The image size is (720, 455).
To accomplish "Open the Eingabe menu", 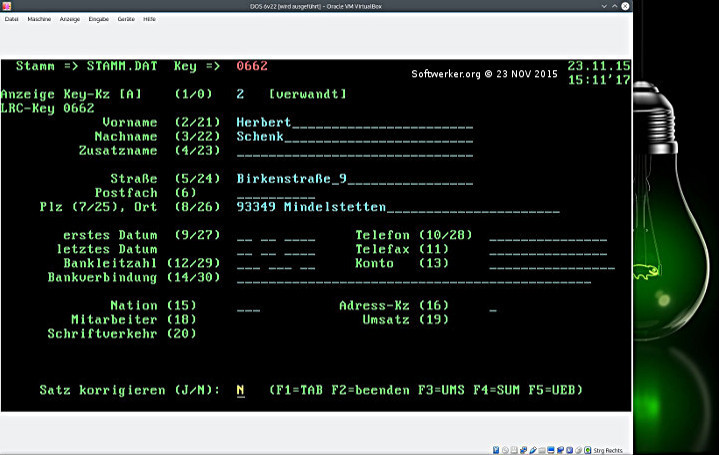I will pos(100,19).
